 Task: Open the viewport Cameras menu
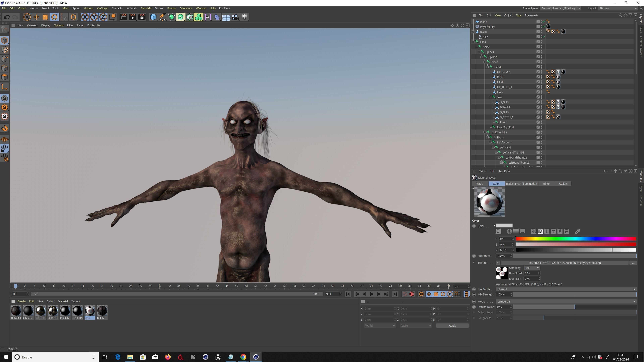tap(32, 25)
